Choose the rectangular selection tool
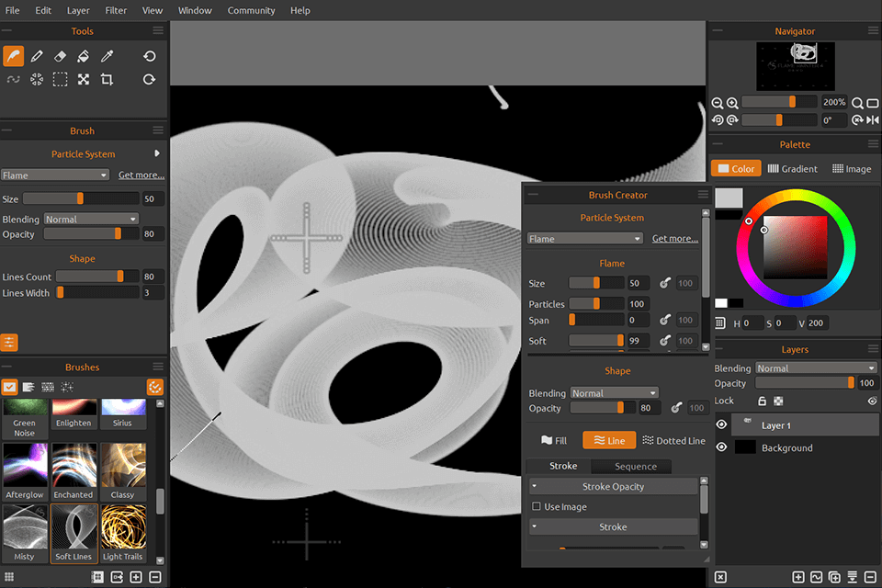 pyautogui.click(x=60, y=80)
